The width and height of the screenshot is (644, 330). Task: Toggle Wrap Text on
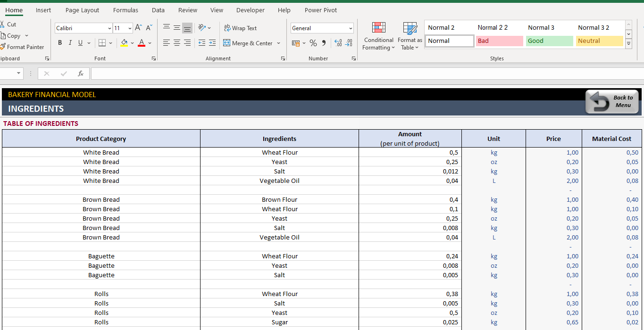pyautogui.click(x=240, y=28)
